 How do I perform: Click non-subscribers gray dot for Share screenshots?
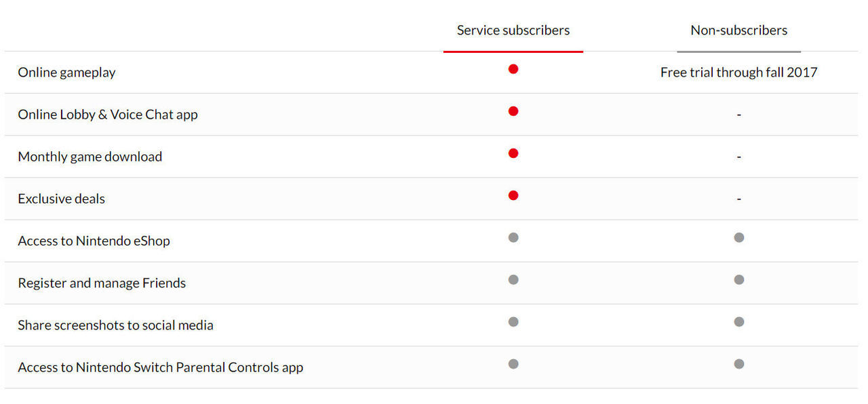739,321
